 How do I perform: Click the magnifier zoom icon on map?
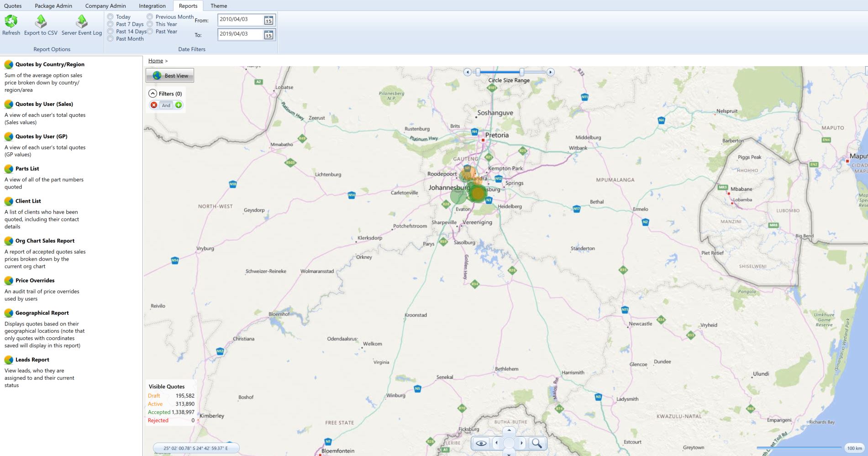(537, 443)
